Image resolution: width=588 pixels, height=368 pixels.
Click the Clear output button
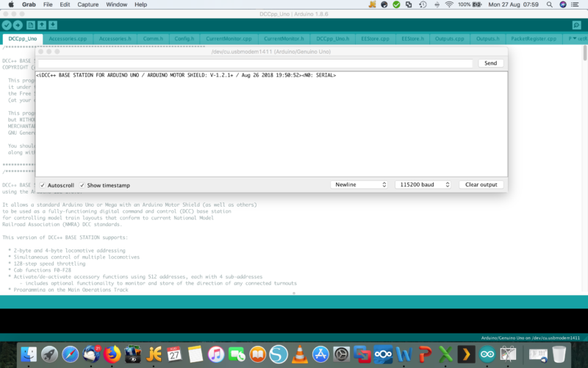click(x=481, y=185)
